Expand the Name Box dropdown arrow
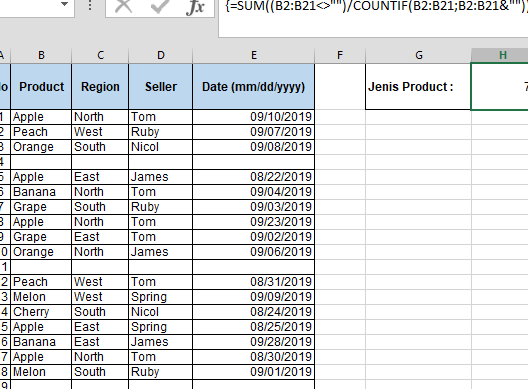Viewport: 528px width, 389px height. click(x=64, y=4)
